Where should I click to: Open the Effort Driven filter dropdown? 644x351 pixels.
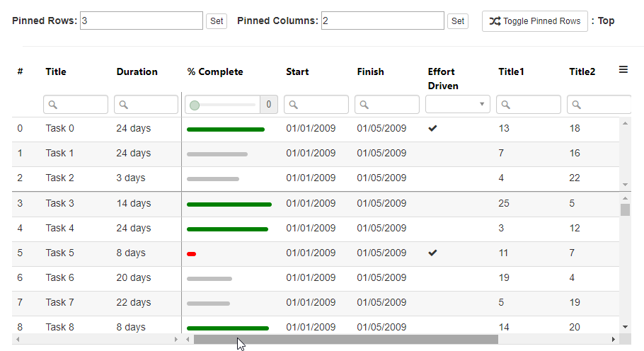458,104
